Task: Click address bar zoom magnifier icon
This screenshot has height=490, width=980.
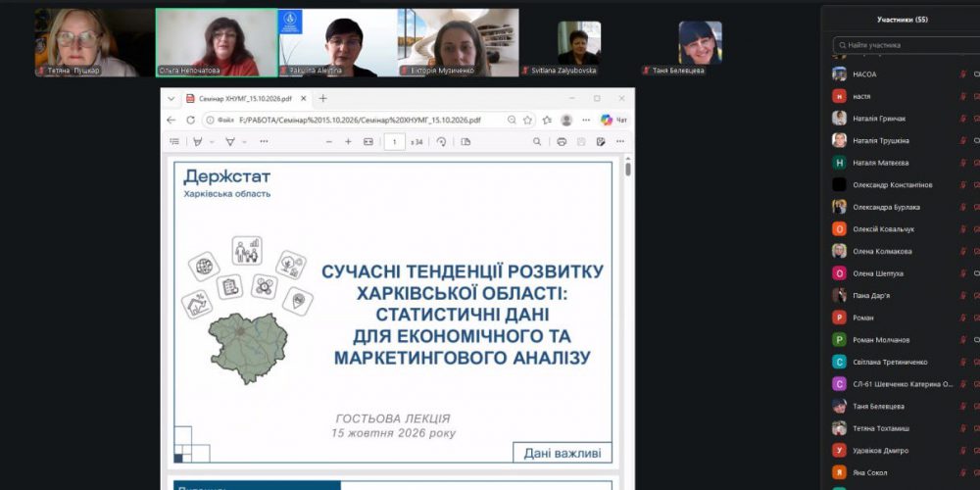Action: pyautogui.click(x=512, y=120)
